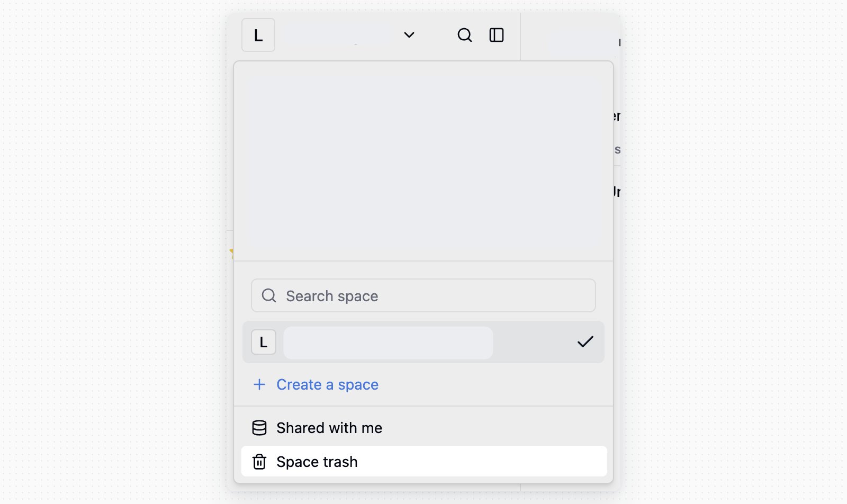Click the Shared with me database icon
The height and width of the screenshot is (504, 847).
pyautogui.click(x=259, y=428)
